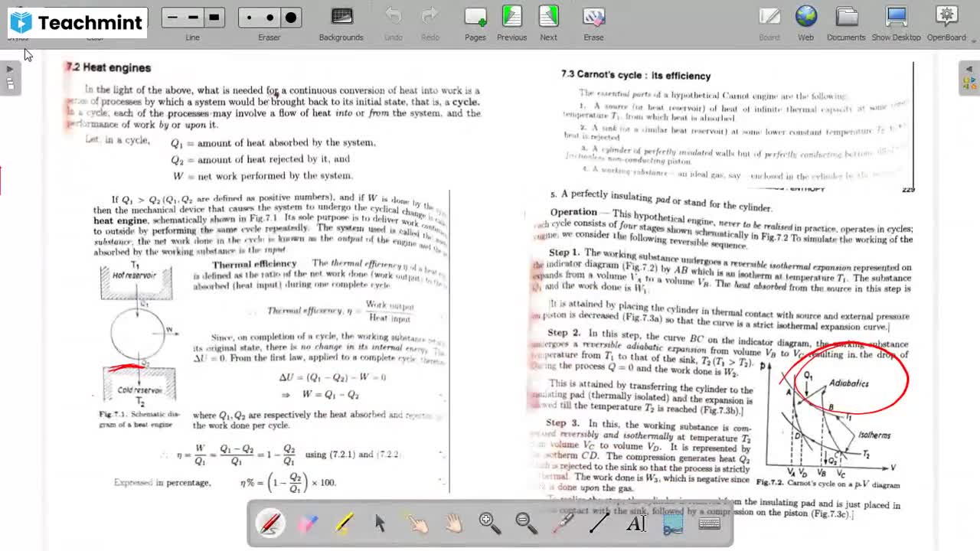
Task: Open the Backgrounds picker
Action: (341, 24)
